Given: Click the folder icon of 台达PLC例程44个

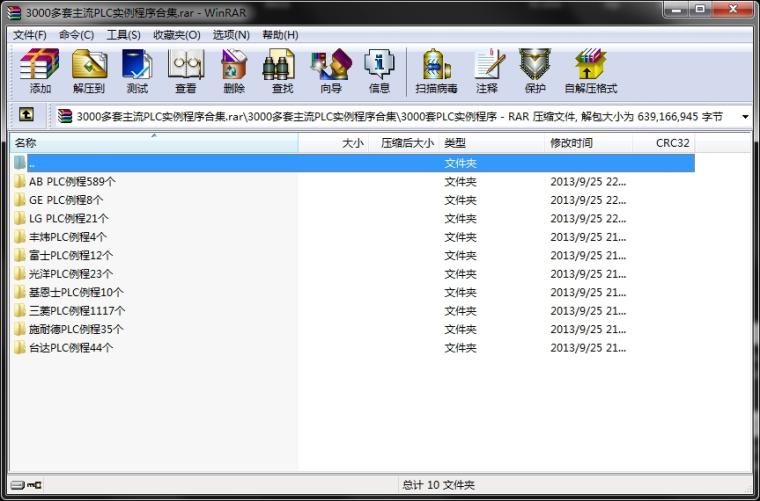Looking at the screenshot, I should click(20, 347).
